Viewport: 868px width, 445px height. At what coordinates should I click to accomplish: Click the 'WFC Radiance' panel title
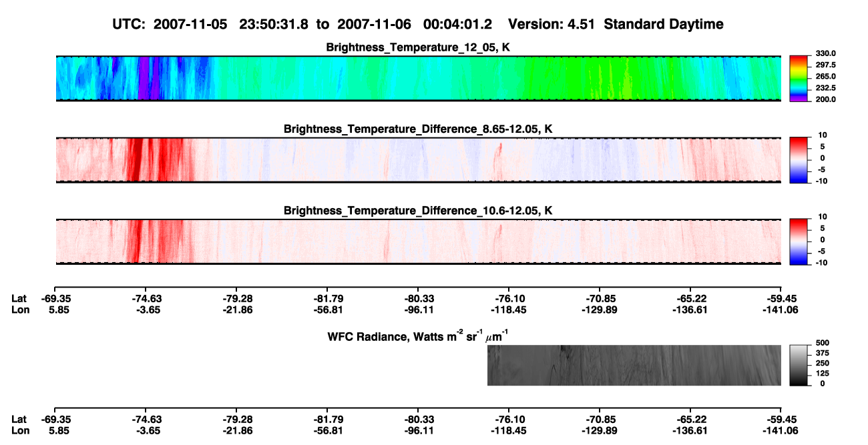click(x=419, y=336)
